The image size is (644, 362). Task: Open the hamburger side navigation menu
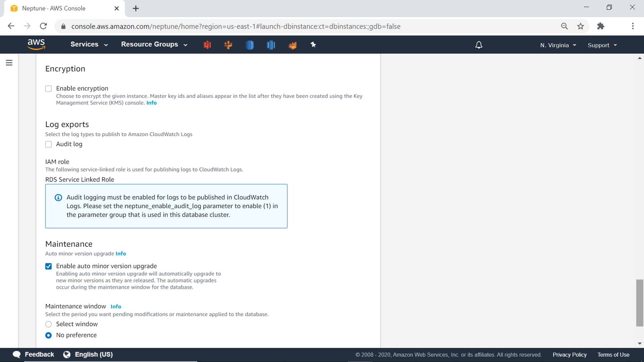(x=9, y=63)
